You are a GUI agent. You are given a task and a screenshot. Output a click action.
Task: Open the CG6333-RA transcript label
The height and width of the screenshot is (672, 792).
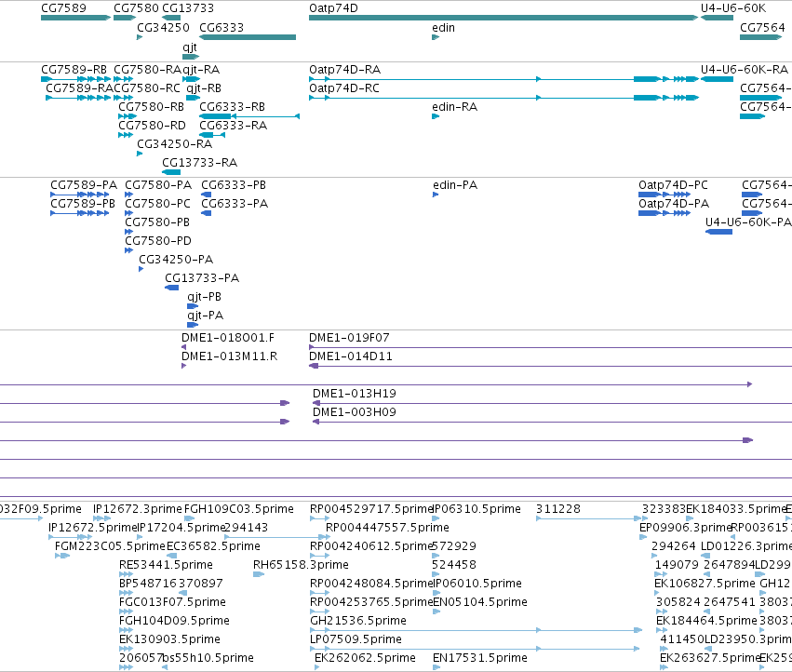pyautogui.click(x=234, y=126)
